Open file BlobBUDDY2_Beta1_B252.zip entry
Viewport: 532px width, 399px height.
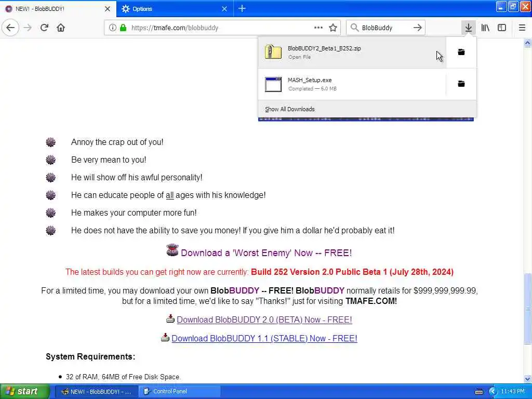pyautogui.click(x=352, y=52)
